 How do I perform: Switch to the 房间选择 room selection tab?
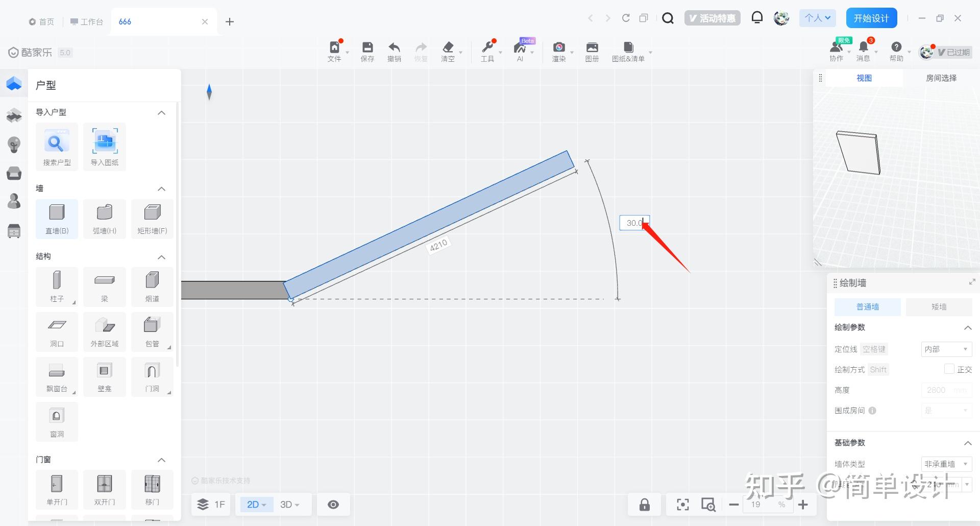tap(941, 78)
